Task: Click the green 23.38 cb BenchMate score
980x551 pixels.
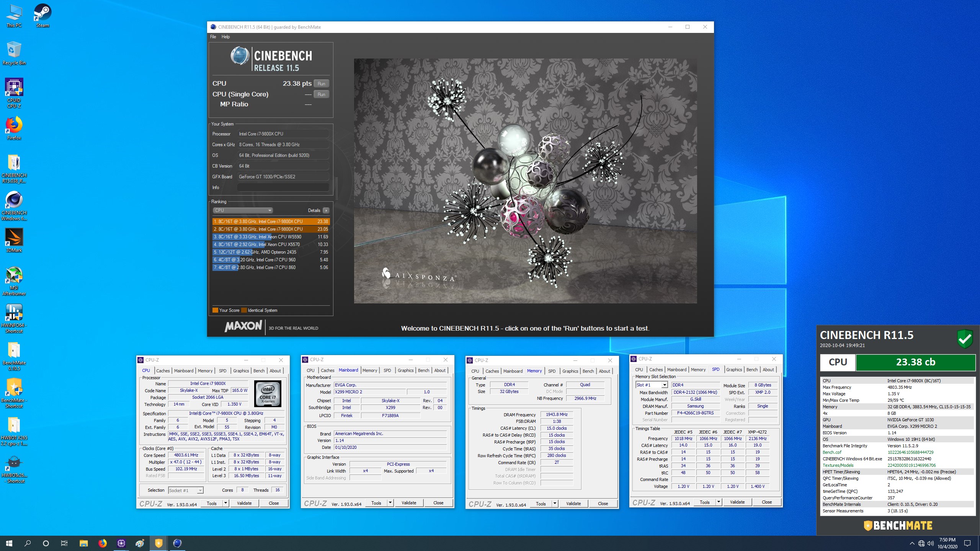Action: click(915, 362)
